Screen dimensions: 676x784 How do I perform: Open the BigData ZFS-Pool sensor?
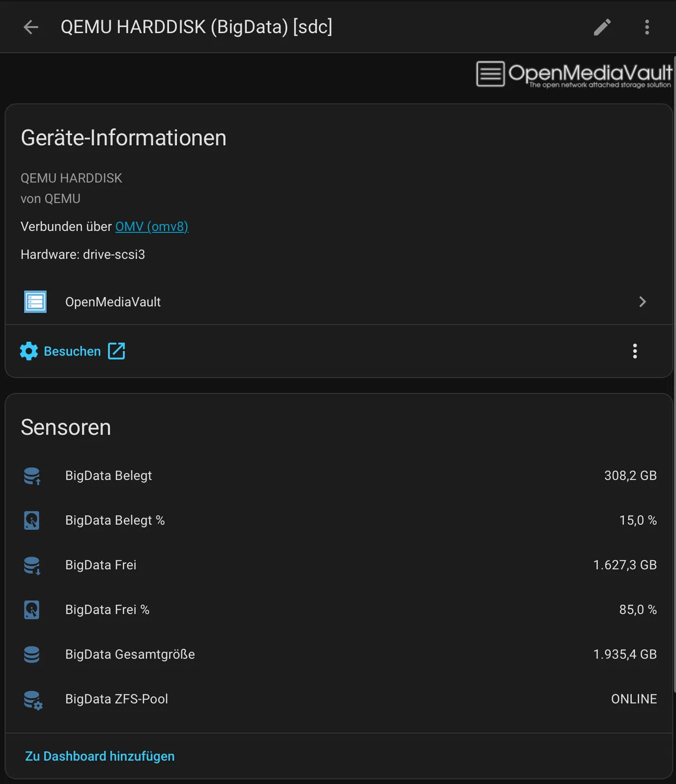(339, 699)
